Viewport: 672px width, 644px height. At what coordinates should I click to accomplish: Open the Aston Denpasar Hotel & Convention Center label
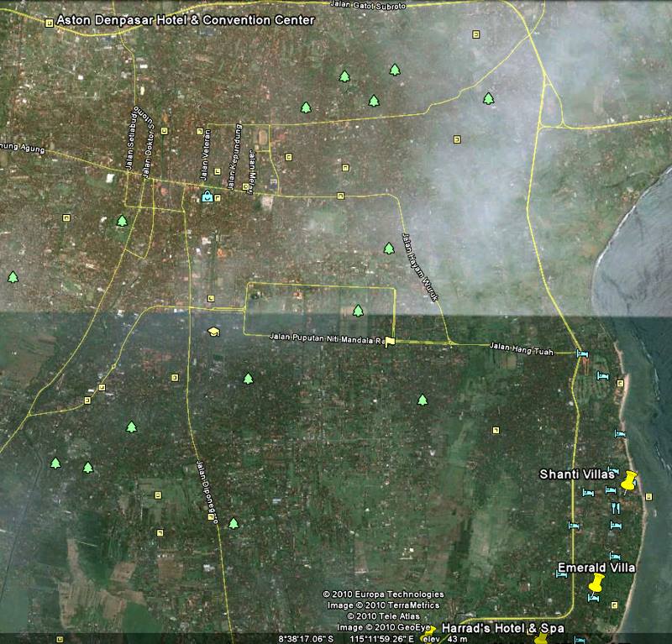(185, 19)
